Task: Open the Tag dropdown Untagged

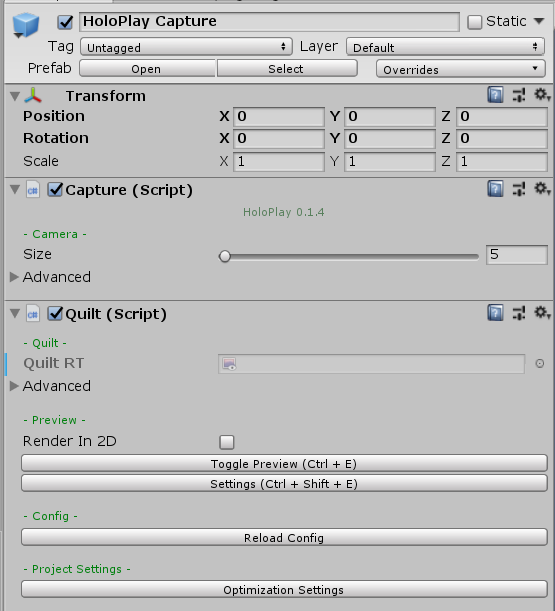Action: click(x=186, y=47)
